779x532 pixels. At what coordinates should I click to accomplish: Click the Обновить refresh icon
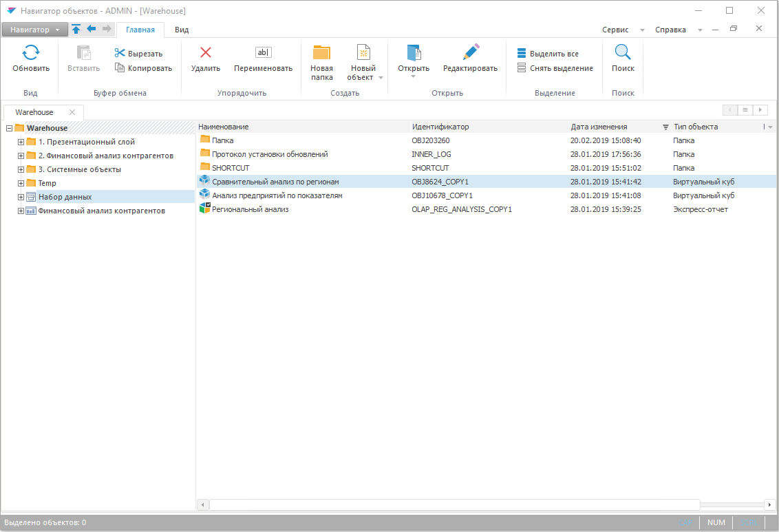click(x=31, y=53)
